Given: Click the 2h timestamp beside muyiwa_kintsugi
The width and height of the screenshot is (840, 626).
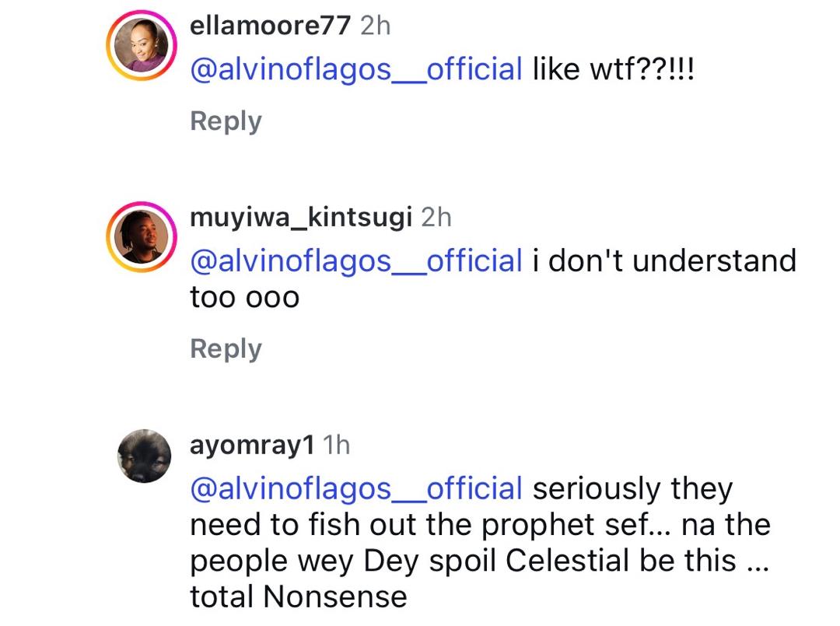Looking at the screenshot, I should (436, 218).
